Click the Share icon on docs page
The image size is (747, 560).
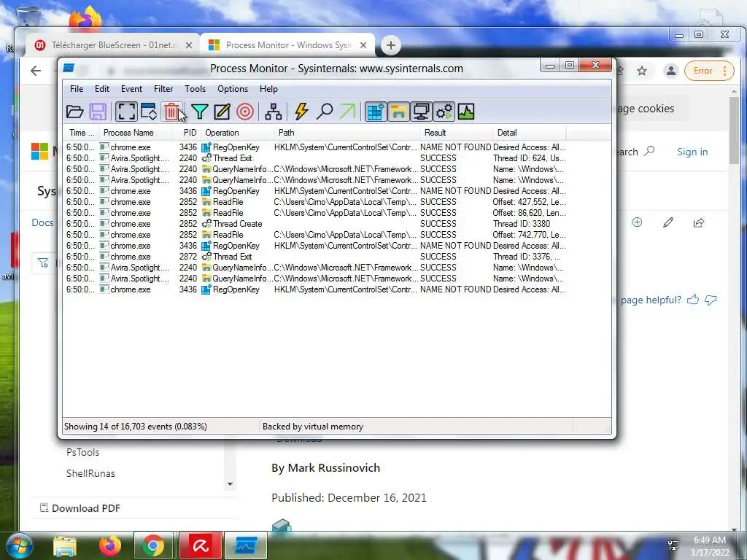tap(699, 222)
